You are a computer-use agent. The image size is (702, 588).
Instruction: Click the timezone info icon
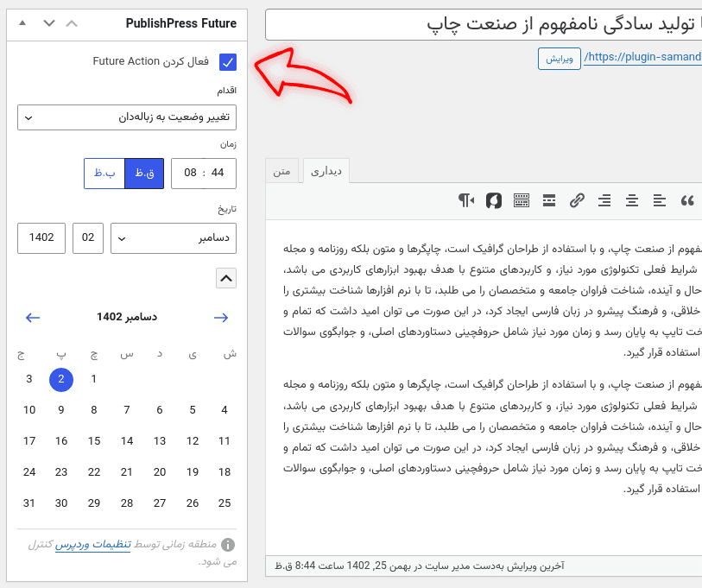tap(228, 545)
